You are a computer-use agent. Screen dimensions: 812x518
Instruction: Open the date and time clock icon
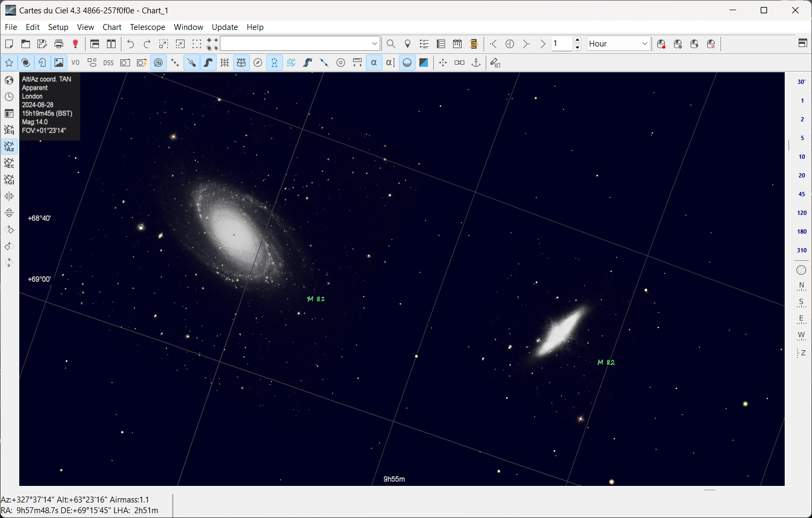tap(9, 97)
